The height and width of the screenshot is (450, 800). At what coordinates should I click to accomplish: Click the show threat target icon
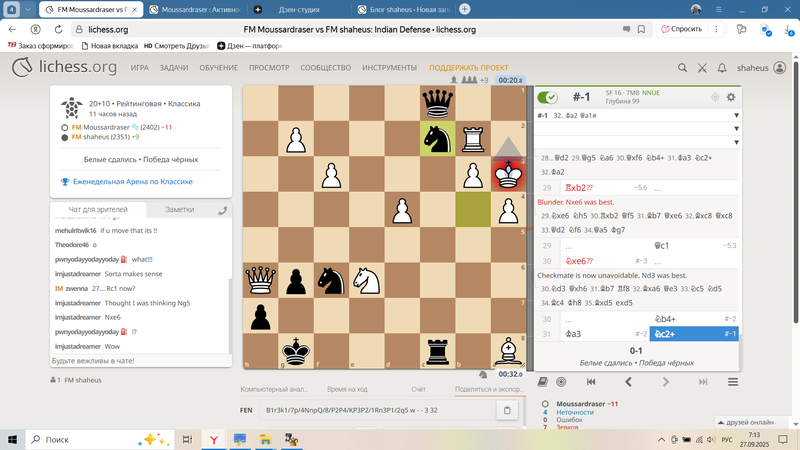(x=715, y=97)
